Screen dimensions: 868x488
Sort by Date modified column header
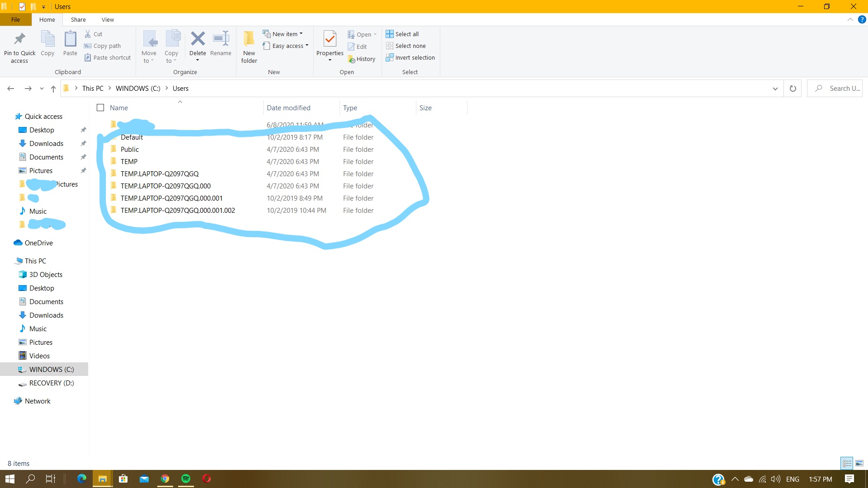(288, 108)
